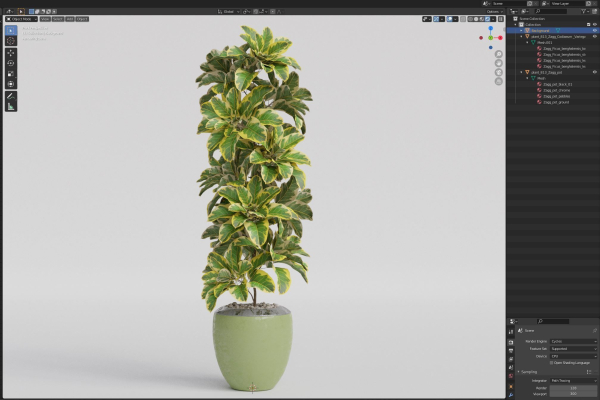Open the View menu
This screenshot has height=400, width=600.
45,19
